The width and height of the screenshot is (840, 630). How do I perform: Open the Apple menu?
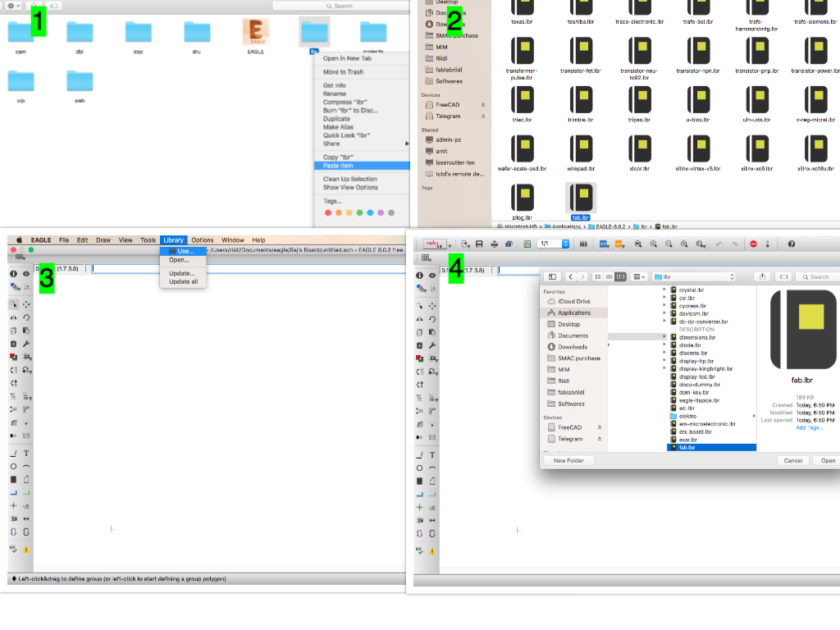[x=20, y=240]
